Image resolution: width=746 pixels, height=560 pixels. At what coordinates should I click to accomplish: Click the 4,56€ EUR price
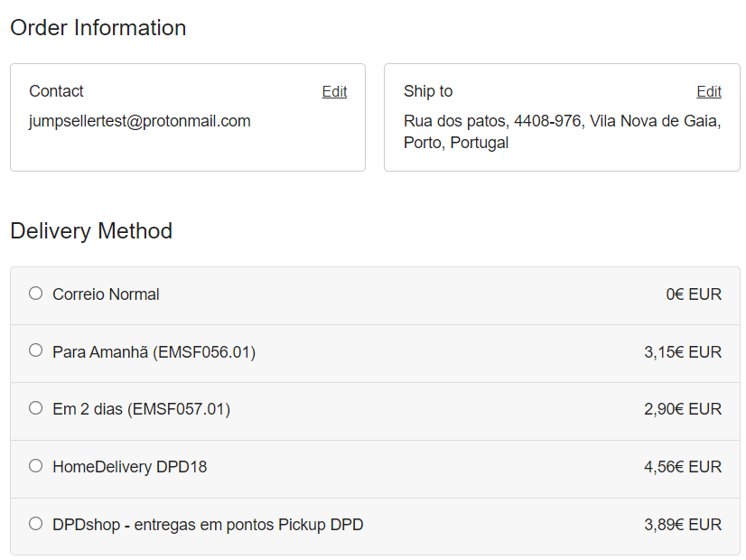pyautogui.click(x=682, y=467)
